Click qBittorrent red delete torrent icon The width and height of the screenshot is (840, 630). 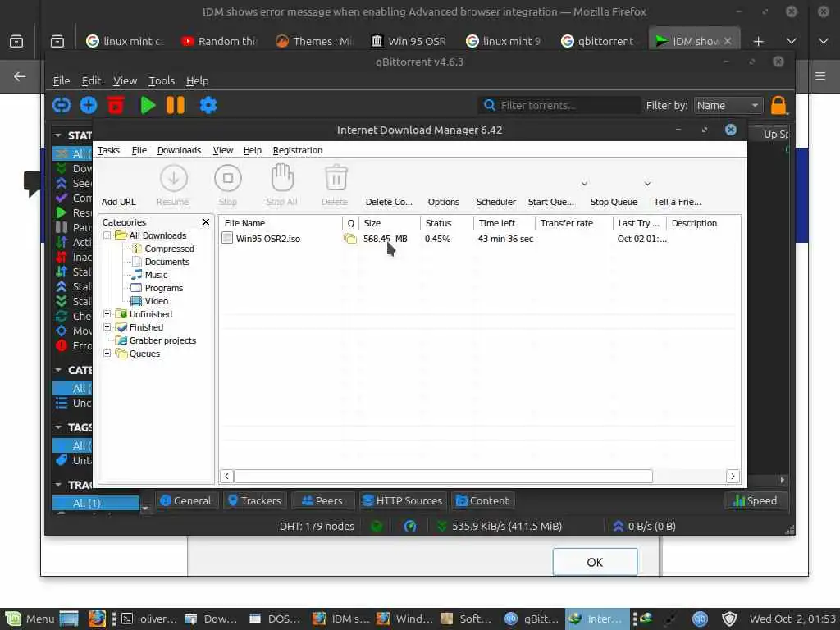116,105
